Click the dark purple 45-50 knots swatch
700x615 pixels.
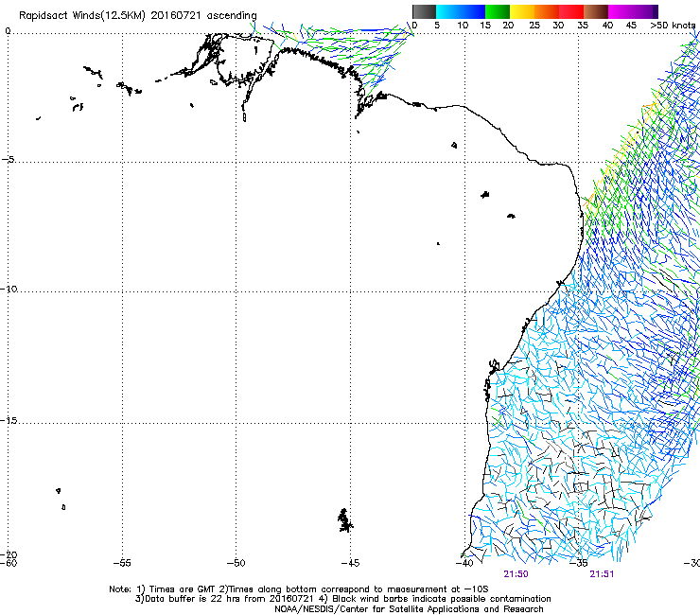(645, 11)
